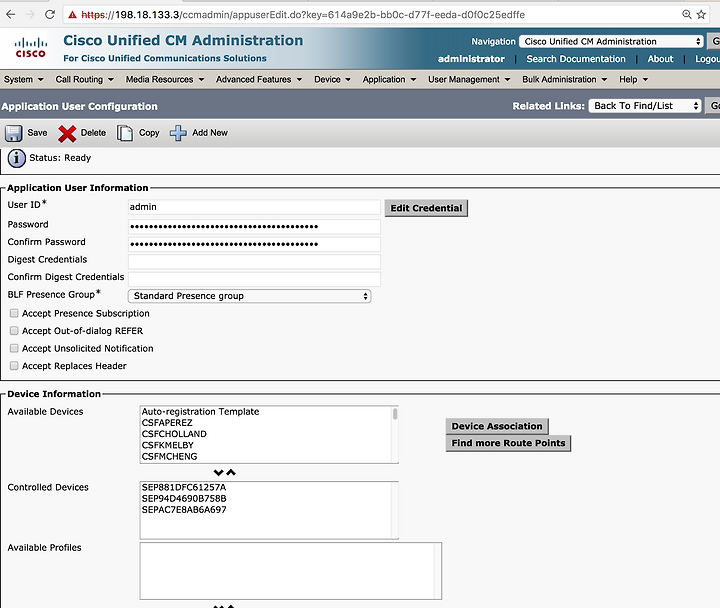Image resolution: width=720 pixels, height=608 pixels.
Task: Select SEP881DFC61257A in Controlled Devices
Action: tap(184, 487)
